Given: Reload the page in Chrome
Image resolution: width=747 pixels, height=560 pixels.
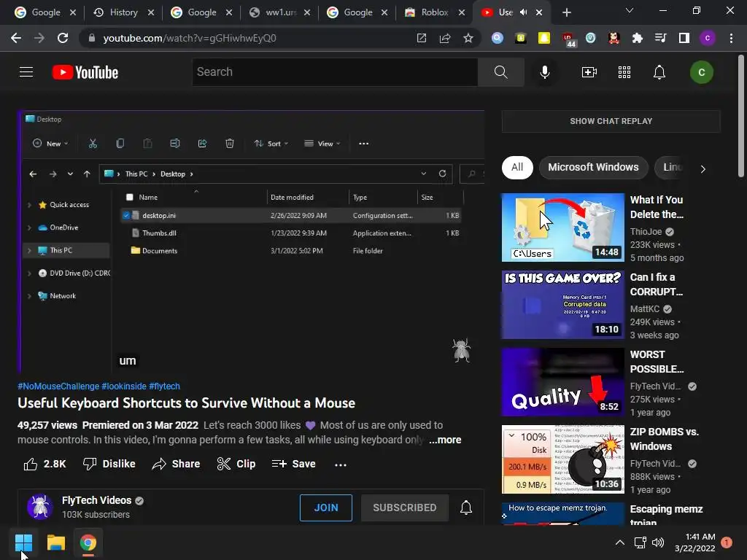Looking at the screenshot, I should 63,38.
